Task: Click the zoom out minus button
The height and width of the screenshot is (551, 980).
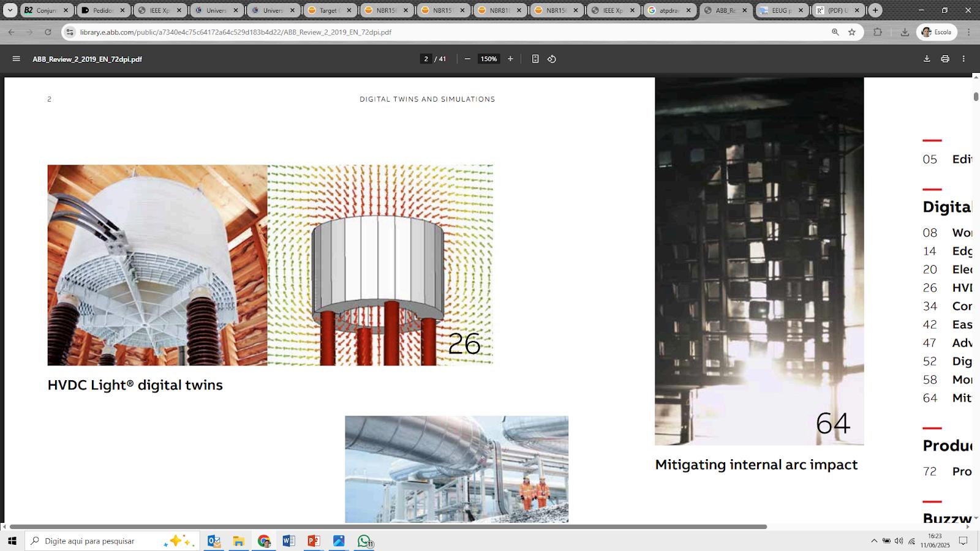Action: (x=467, y=59)
